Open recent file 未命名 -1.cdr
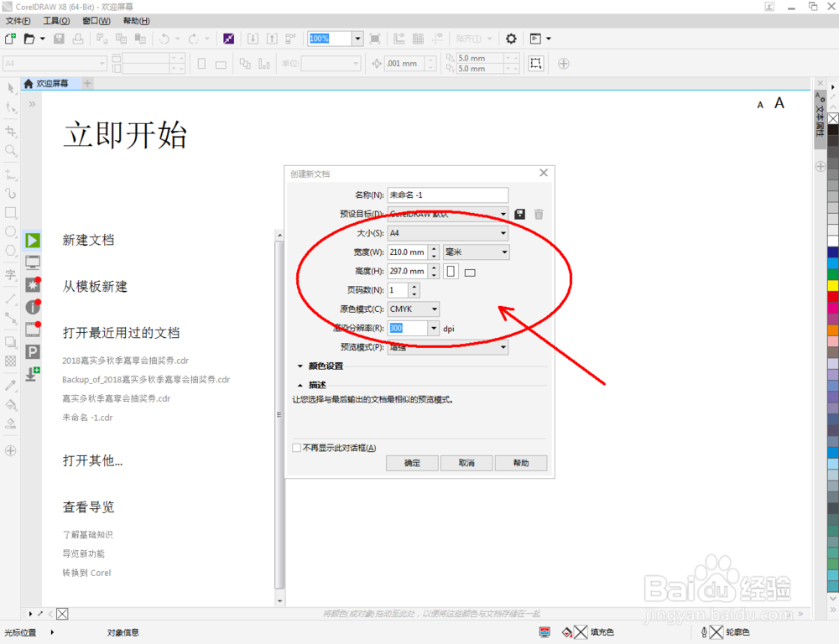The height and width of the screenshot is (644, 839). 88,418
